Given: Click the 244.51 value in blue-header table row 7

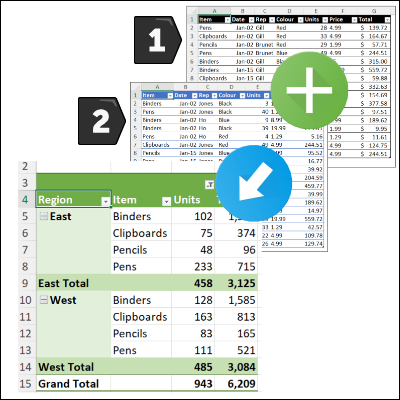Looking at the screenshot, I should [x=313, y=145].
